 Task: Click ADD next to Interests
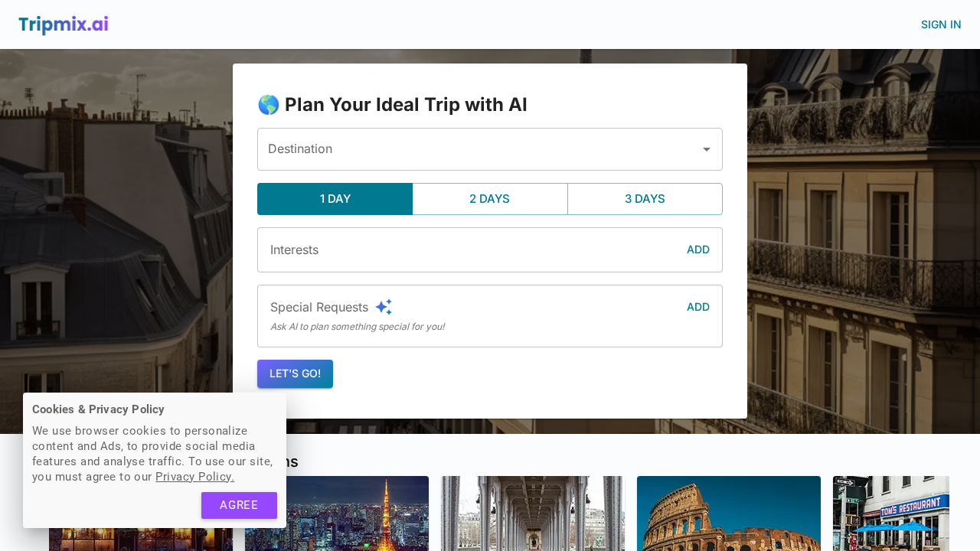(697, 249)
